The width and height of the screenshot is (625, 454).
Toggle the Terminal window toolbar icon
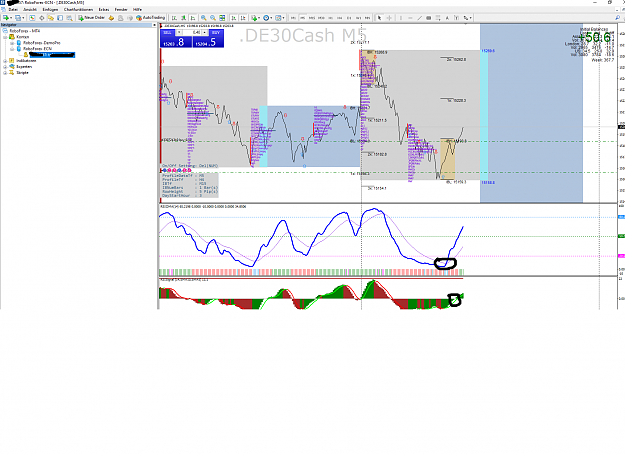tap(60, 18)
